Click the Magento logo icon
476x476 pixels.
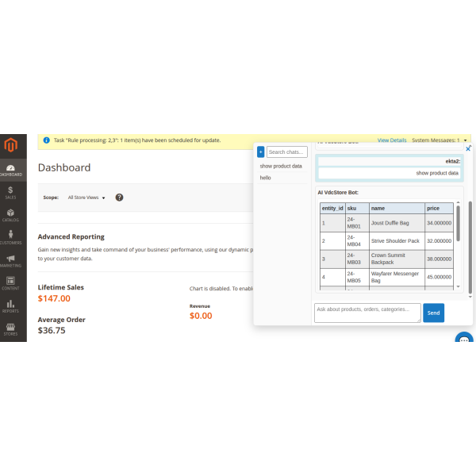[x=10, y=145]
